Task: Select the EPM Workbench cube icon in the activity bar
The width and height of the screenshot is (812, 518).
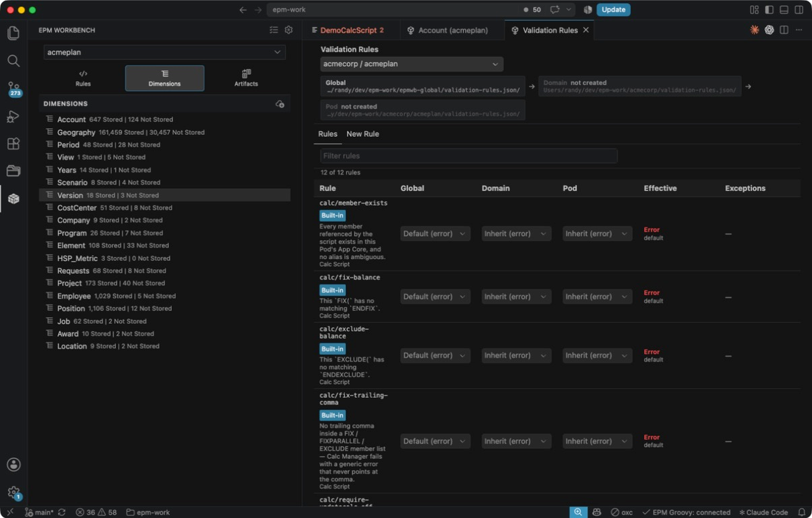Action: coord(13,198)
